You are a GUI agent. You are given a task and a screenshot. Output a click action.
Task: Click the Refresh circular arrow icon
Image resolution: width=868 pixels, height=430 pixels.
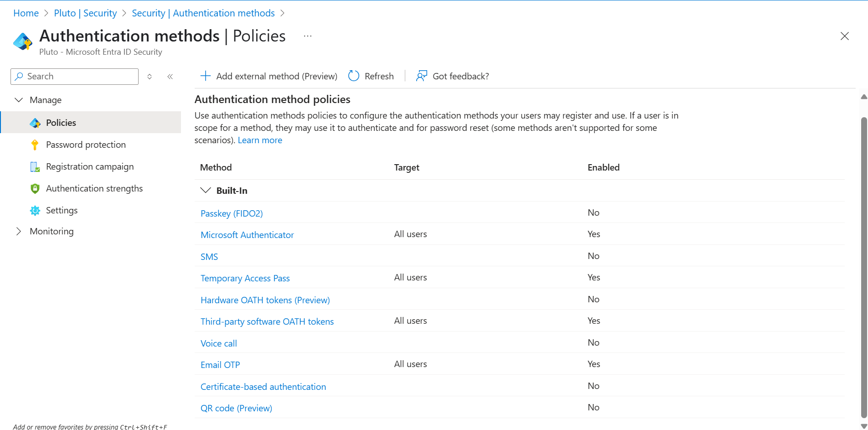click(354, 76)
